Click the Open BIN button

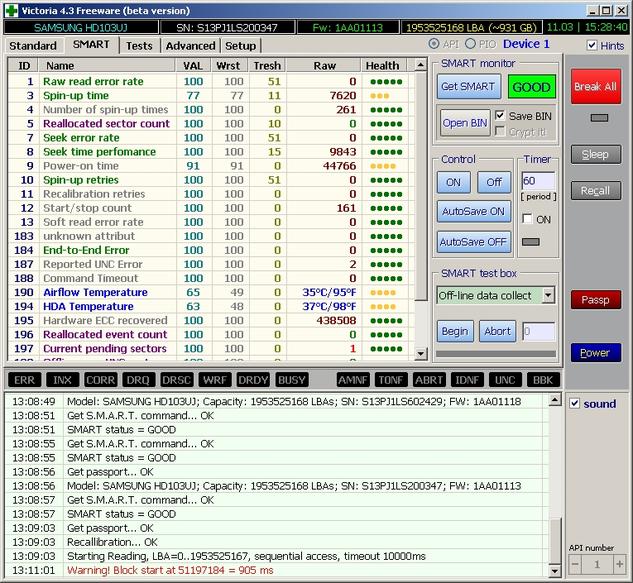(x=465, y=123)
